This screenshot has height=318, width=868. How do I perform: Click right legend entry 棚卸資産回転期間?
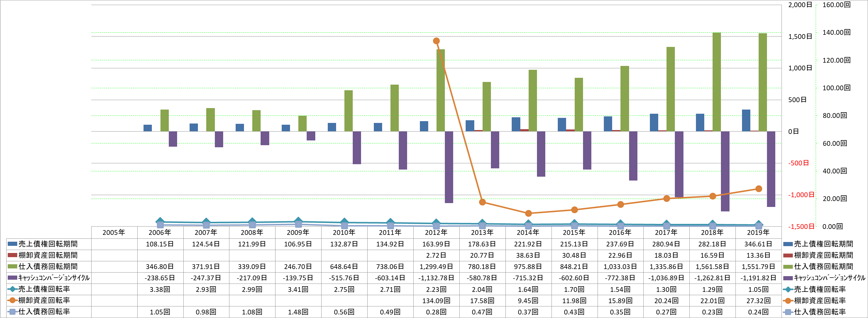point(818,255)
